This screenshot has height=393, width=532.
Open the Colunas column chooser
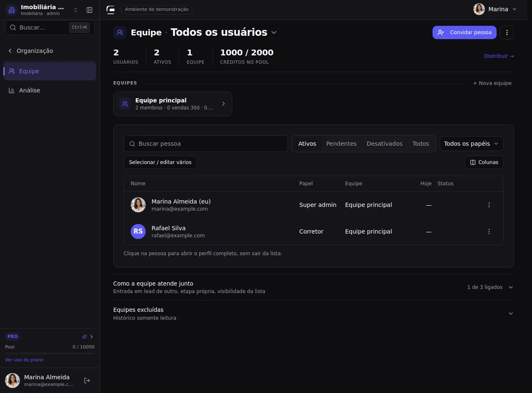484,162
